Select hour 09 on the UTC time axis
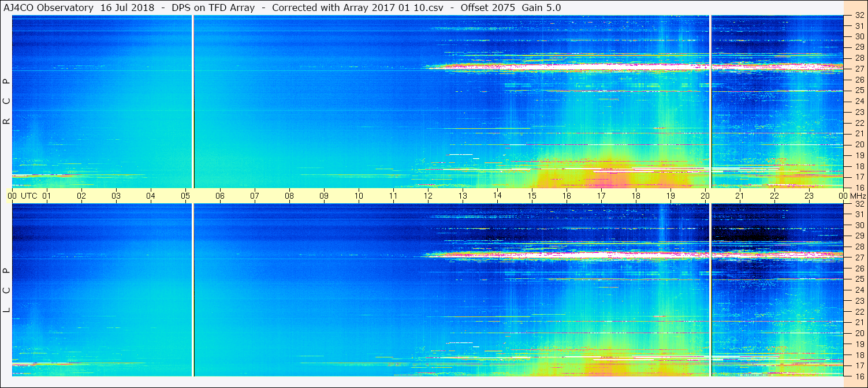 (324, 196)
